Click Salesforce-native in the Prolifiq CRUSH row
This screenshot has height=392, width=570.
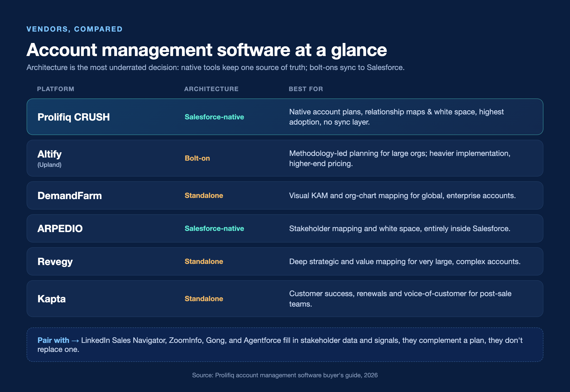point(214,117)
